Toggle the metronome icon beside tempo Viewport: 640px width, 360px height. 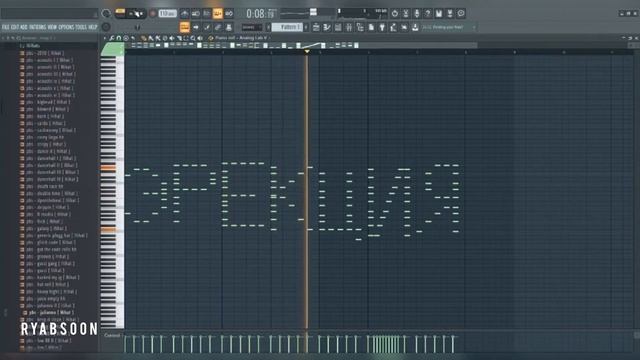[x=185, y=13]
